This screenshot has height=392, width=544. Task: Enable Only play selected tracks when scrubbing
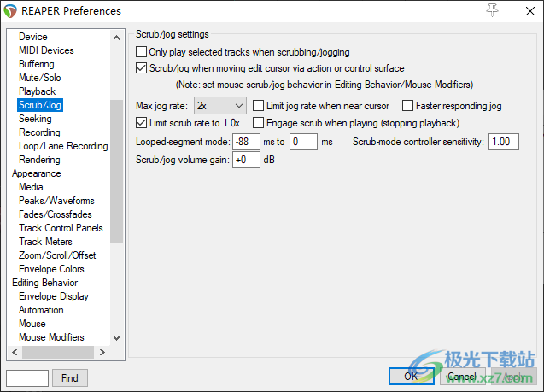click(142, 52)
